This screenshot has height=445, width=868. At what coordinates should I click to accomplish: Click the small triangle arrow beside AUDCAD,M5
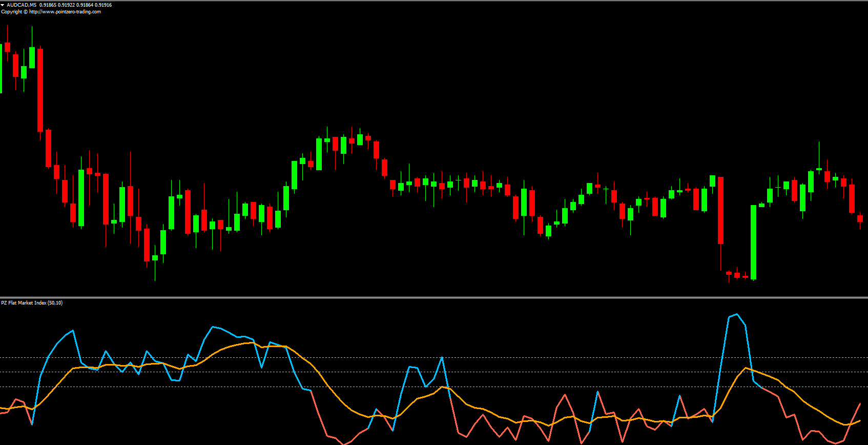(x=3, y=5)
